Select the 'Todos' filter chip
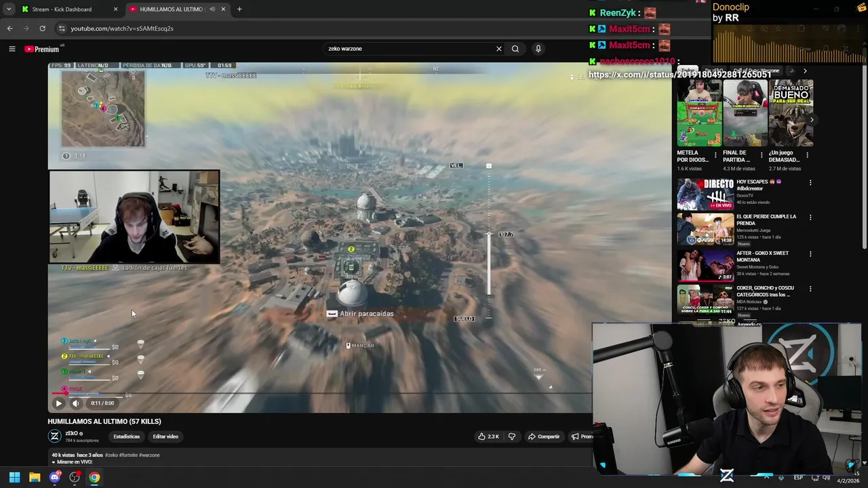Screen dimensions: 868x488 688,70
